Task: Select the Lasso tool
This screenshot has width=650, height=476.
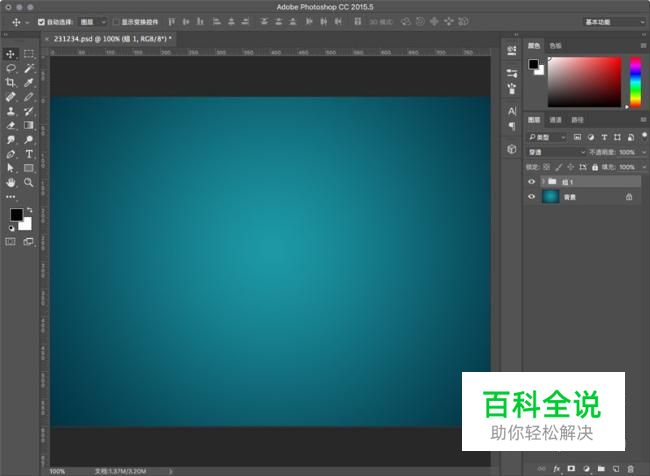Action: (x=11, y=68)
